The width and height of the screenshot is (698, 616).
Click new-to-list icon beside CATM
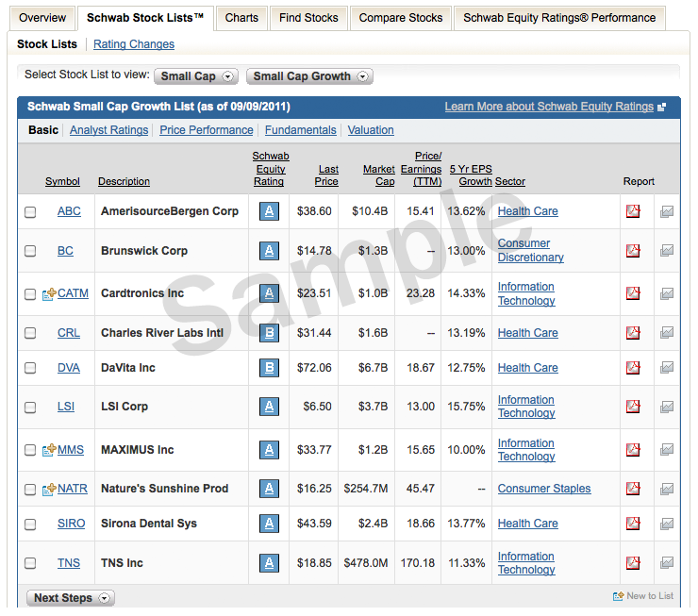click(49, 293)
